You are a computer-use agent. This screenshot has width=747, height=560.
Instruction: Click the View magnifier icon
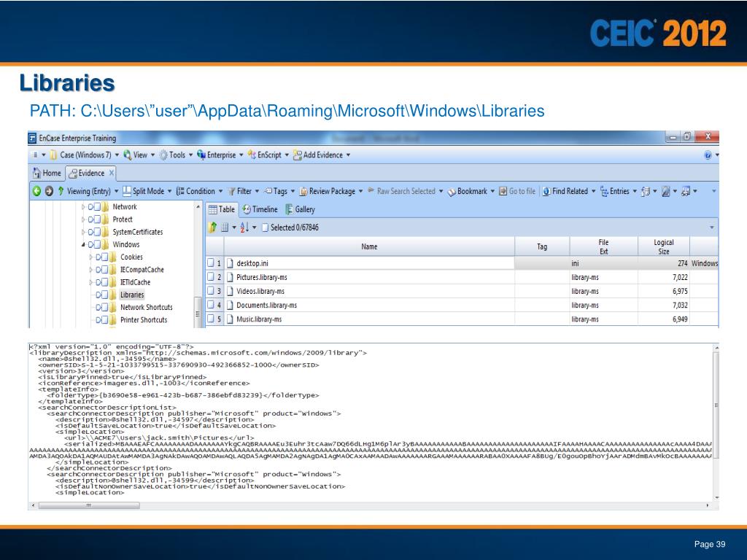tap(127, 155)
